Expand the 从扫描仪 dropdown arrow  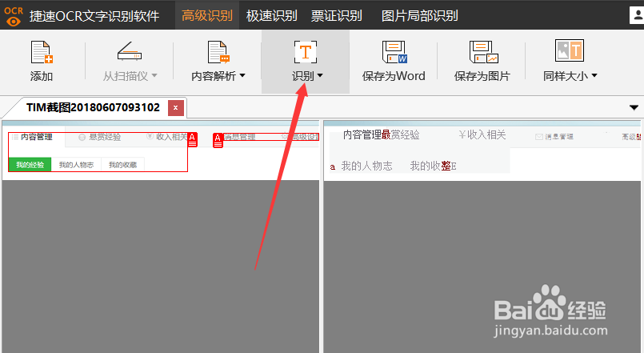tap(154, 75)
